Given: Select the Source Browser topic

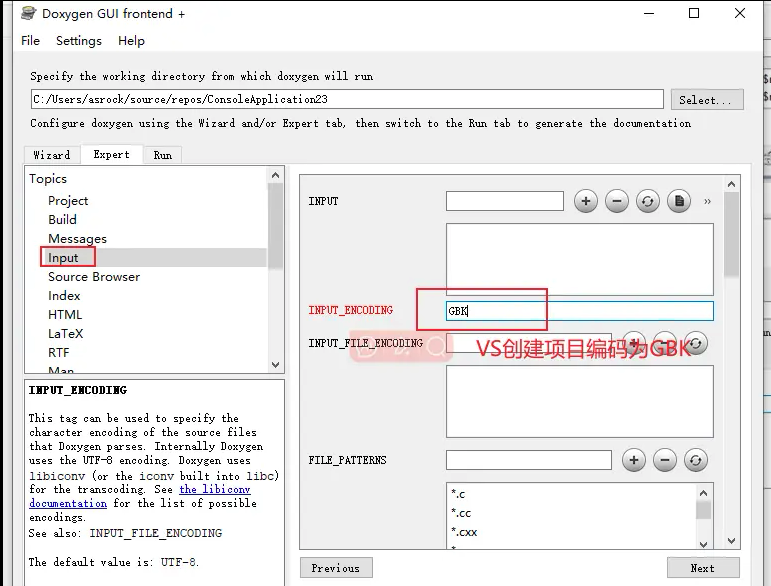Looking at the screenshot, I should tap(94, 277).
